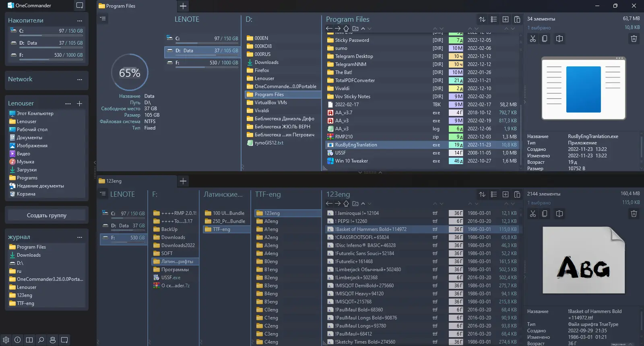644x346 pixels.
Task: Click the Создать группу button
Action: click(x=47, y=215)
